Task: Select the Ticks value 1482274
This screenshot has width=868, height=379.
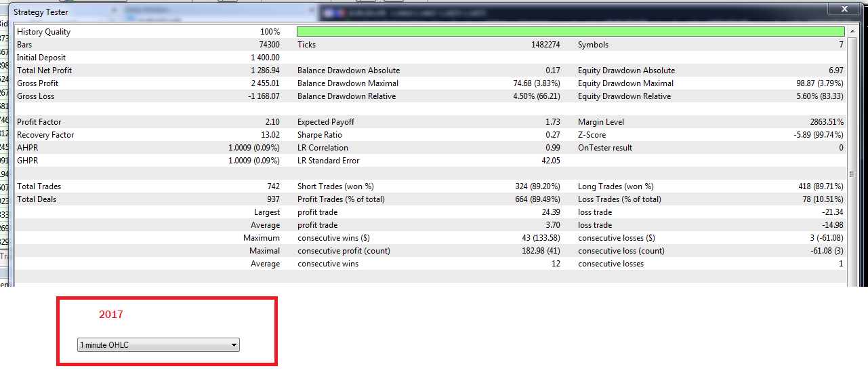Action: tap(545, 45)
